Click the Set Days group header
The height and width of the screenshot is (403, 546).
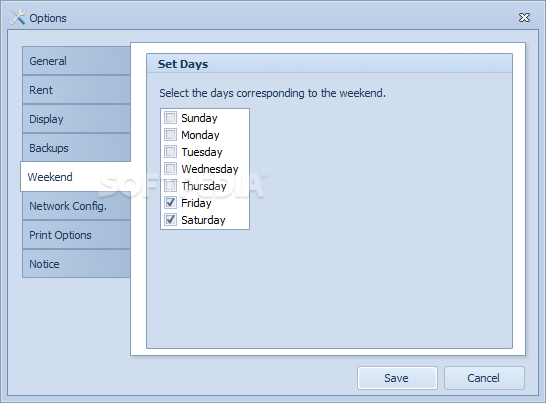(x=329, y=64)
